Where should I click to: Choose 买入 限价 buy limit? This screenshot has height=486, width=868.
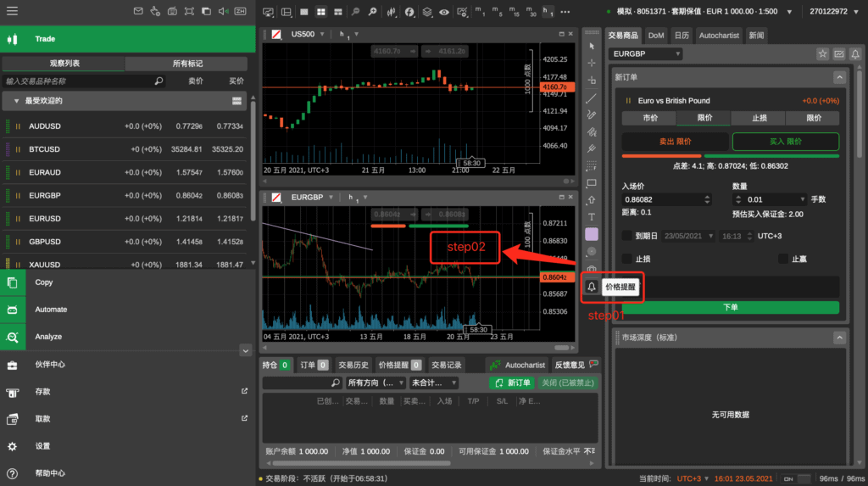786,142
